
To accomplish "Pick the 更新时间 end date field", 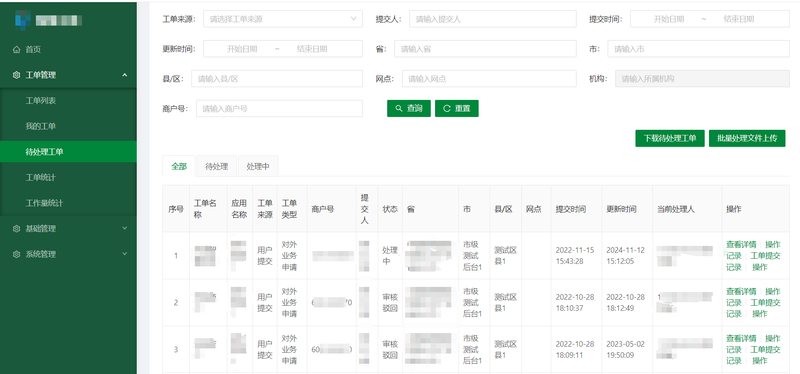I will [312, 49].
